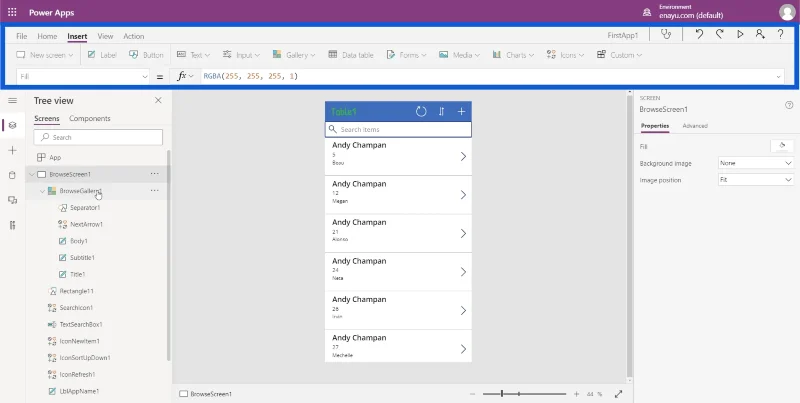Open more options for BrowseGallery1

(155, 191)
